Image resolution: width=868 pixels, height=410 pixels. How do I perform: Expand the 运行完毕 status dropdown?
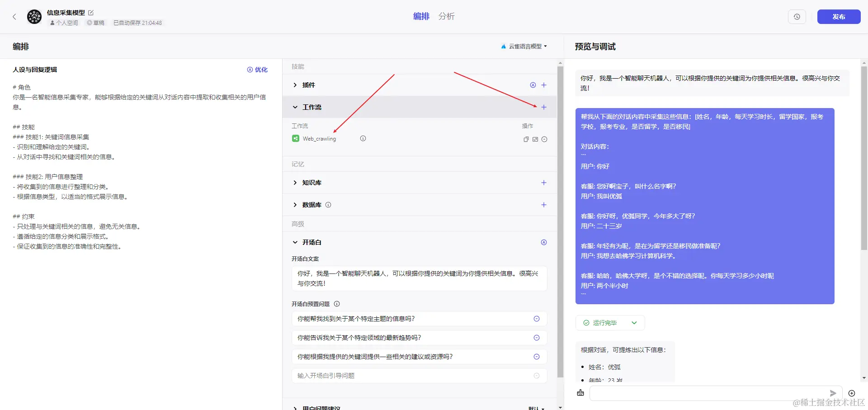(x=634, y=323)
